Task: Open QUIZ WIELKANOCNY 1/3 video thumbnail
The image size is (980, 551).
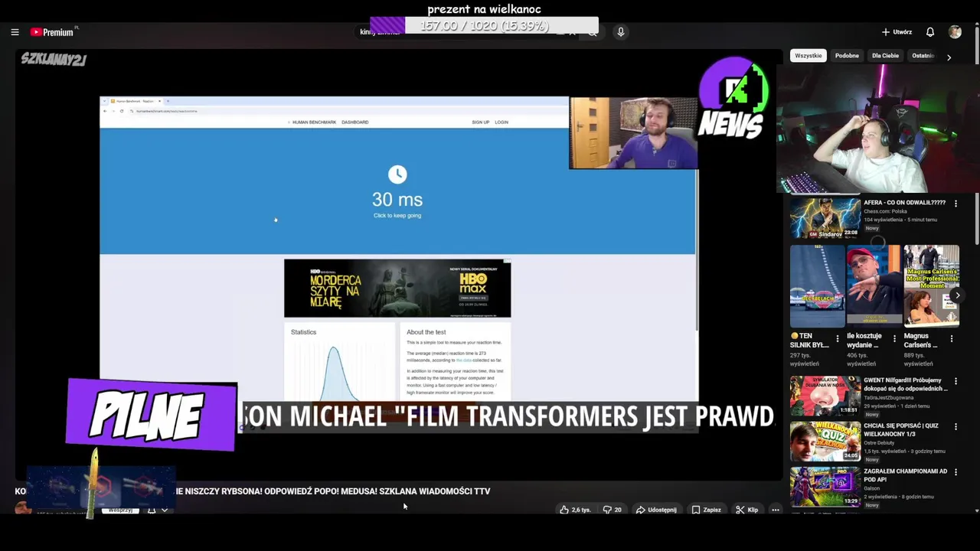Action: point(825,442)
